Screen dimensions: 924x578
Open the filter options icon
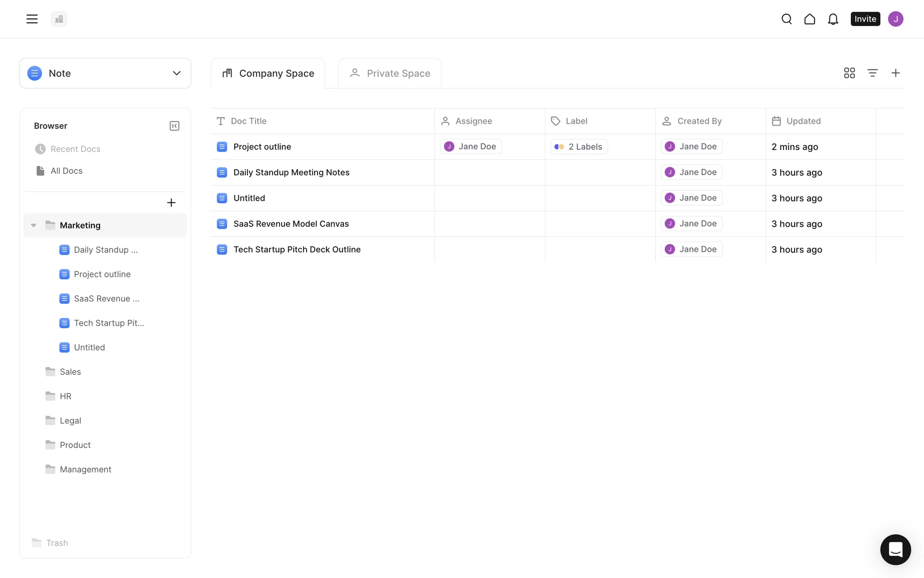click(x=872, y=73)
